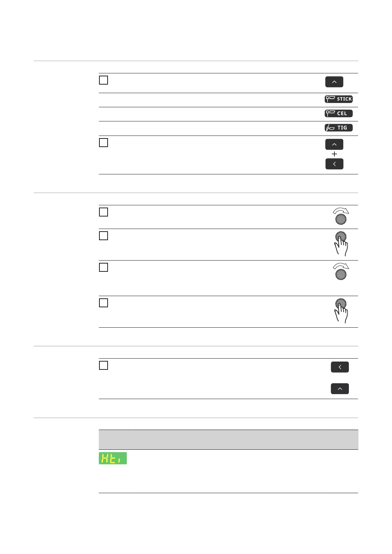This screenshot has width=392, height=554.
Task: Click the last finger-pressing-knob icon
Action: 341,311
